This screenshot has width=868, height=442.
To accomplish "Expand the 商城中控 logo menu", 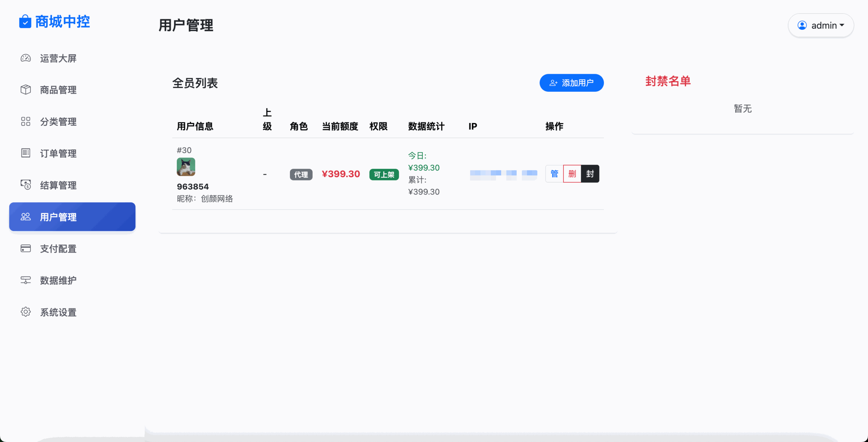I will tap(54, 21).
